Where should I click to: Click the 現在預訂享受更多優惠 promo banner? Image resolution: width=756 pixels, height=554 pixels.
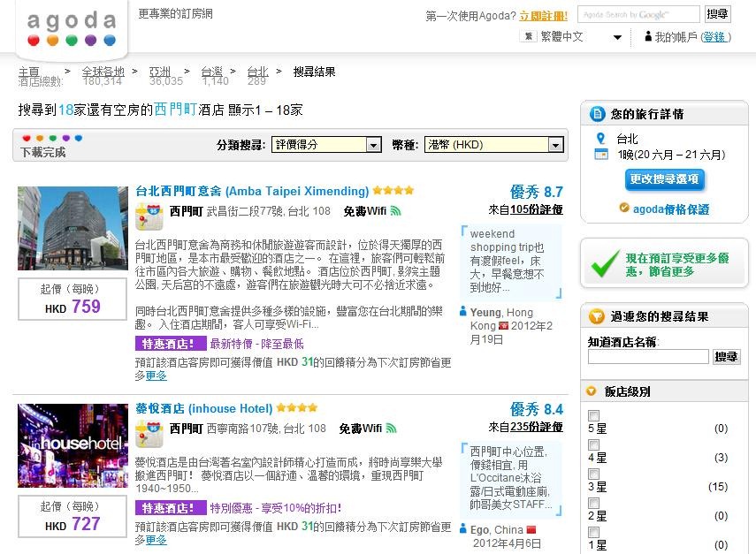(664, 264)
